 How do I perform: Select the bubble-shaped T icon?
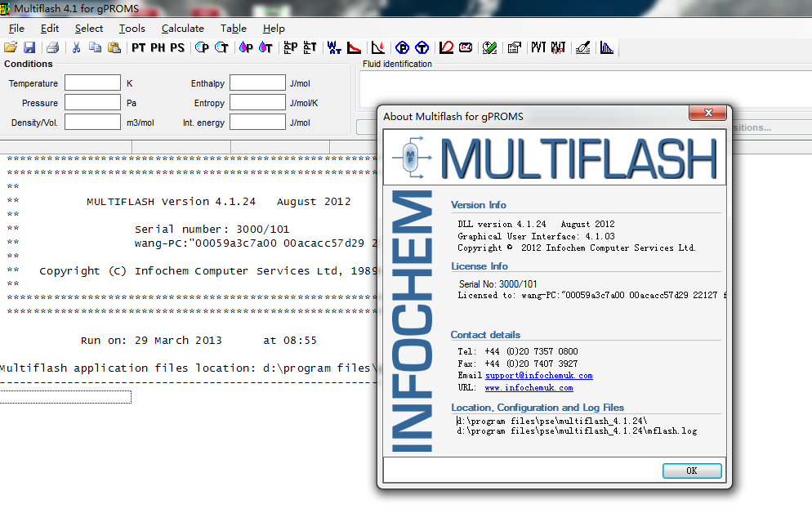[221, 47]
